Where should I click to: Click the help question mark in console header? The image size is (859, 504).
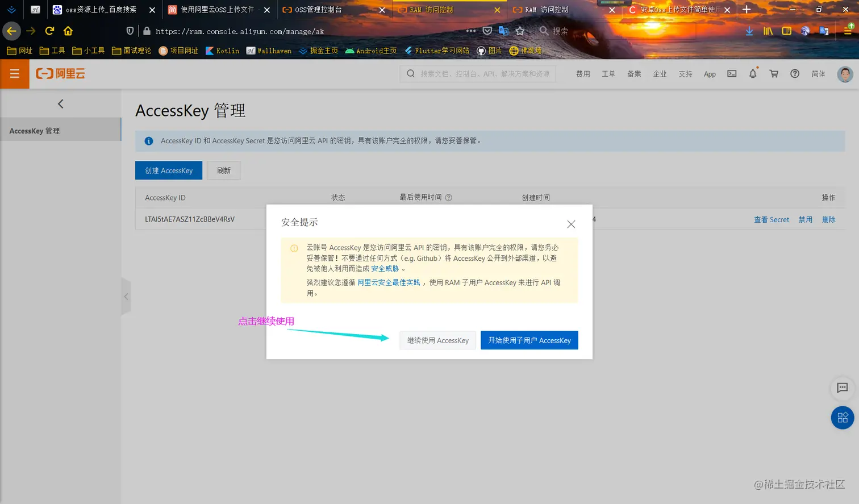tap(795, 73)
